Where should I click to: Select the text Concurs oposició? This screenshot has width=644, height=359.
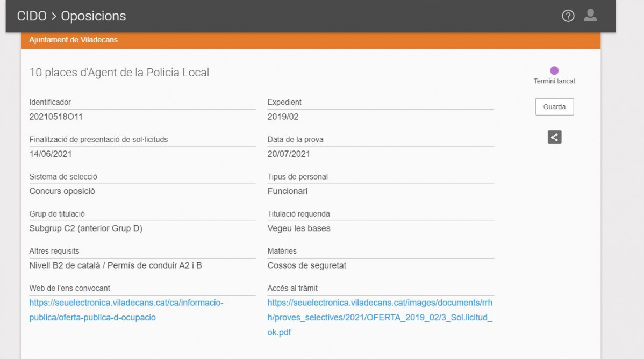[62, 191]
